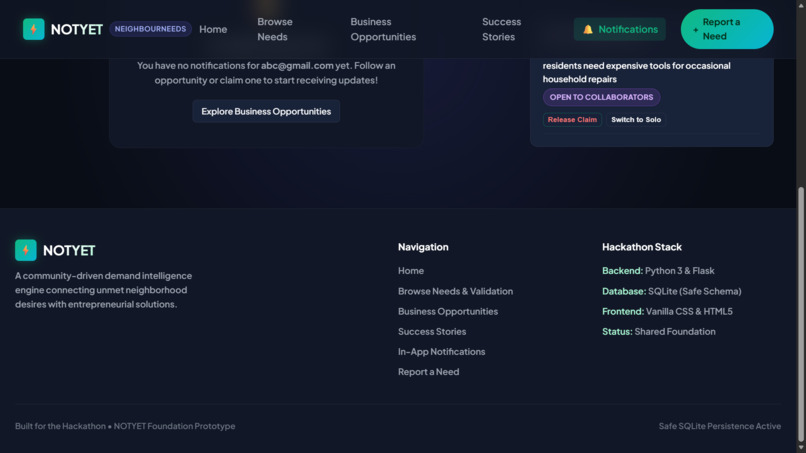Screen dimensions: 806x453
Task: Open the In-App Notifications footer link
Action: pos(441,352)
